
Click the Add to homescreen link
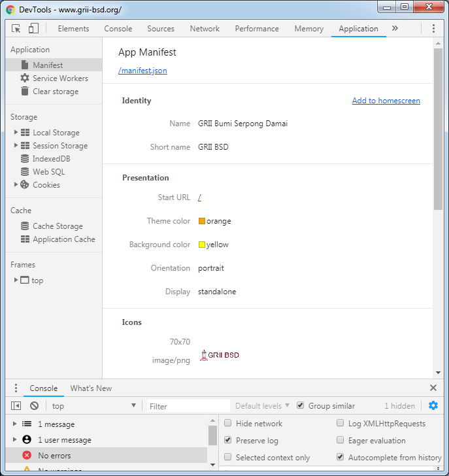pos(386,101)
